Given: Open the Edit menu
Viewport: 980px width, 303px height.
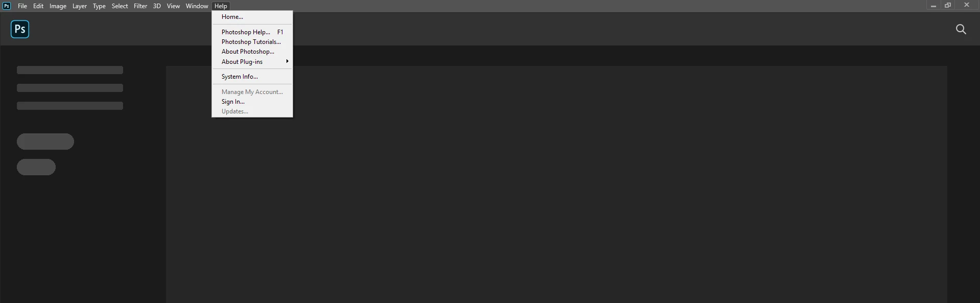Looking at the screenshot, I should click(38, 6).
